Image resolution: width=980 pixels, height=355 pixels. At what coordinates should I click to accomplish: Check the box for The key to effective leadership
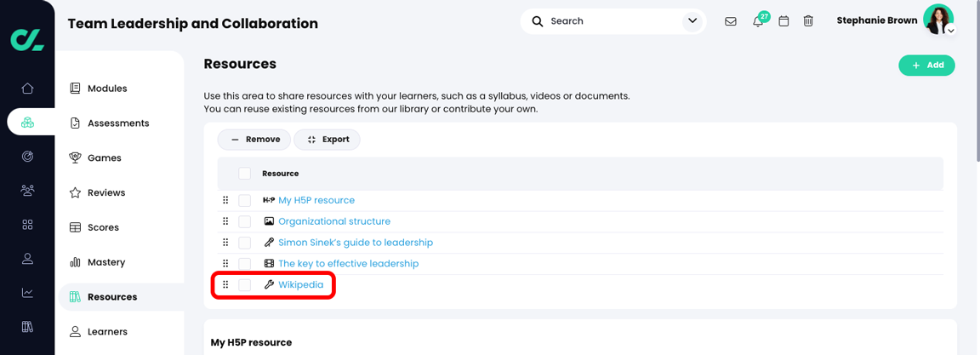[244, 264]
